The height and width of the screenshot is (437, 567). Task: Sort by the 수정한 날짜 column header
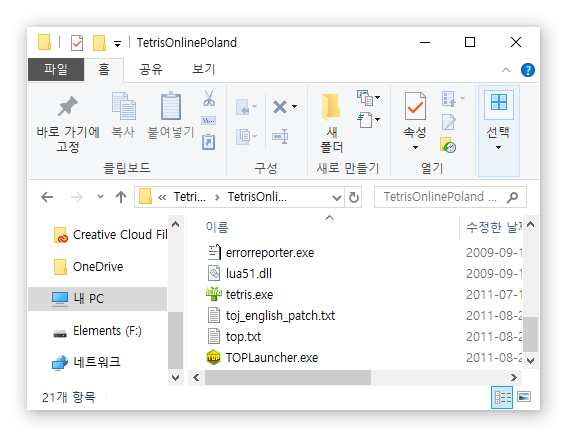[494, 228]
